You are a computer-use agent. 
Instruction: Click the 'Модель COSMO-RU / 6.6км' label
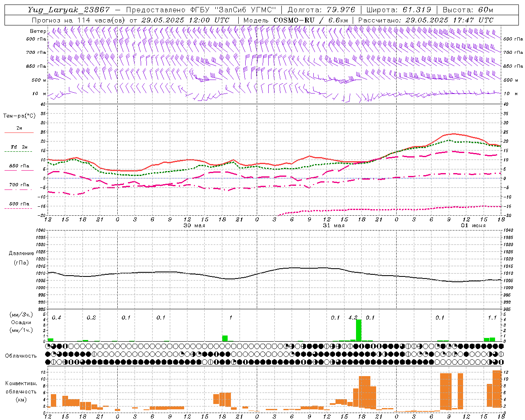click(296, 20)
